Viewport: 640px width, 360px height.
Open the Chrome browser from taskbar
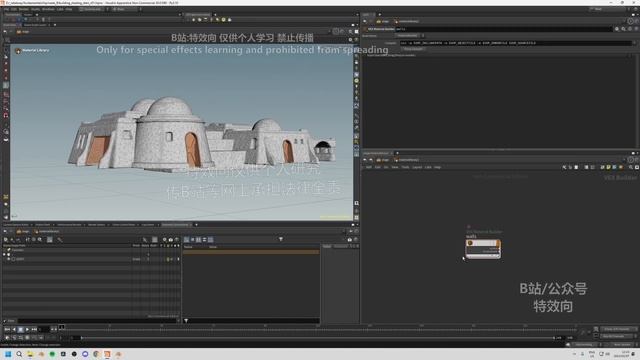tap(96, 354)
